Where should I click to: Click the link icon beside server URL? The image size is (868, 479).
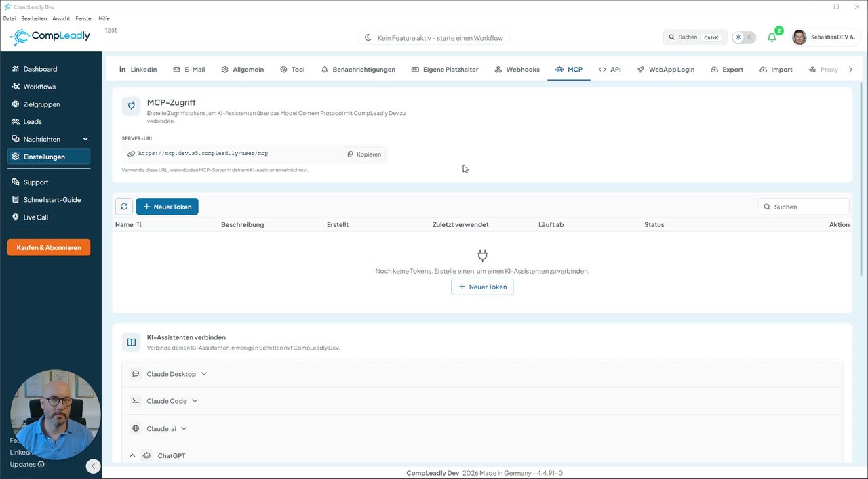click(x=131, y=154)
